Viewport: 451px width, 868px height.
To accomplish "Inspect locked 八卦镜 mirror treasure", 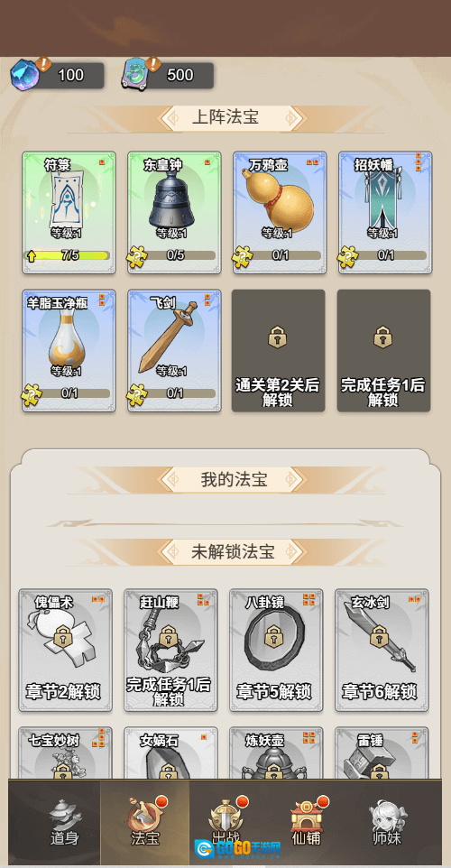I will (x=276, y=650).
